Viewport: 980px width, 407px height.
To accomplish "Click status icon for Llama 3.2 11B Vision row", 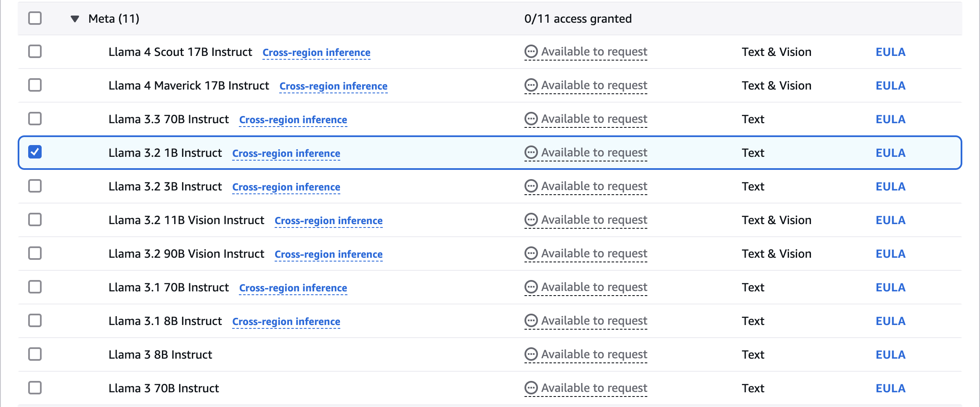I will click(531, 219).
